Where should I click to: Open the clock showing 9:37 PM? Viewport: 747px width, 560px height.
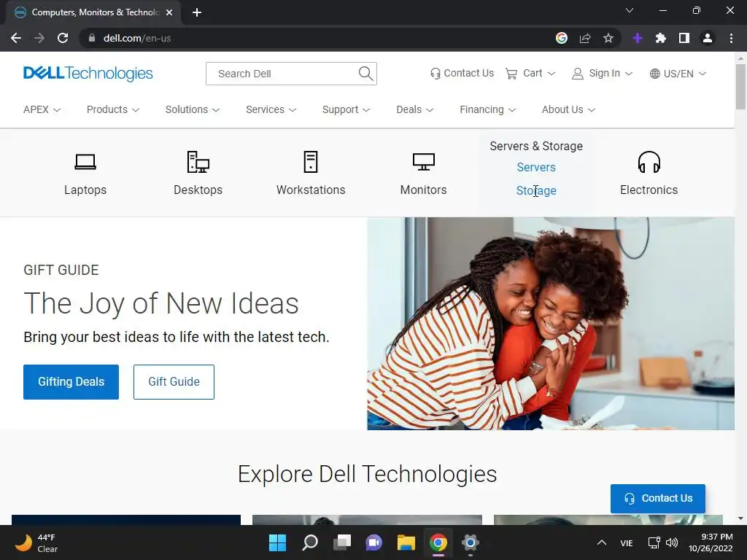tap(711, 542)
